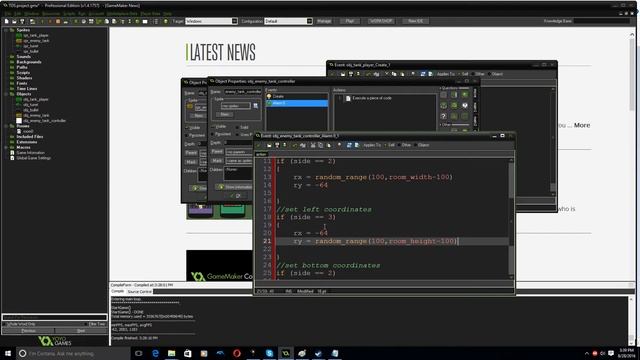Toggle Filter Tree checkbox under resource search
Viewport: 640px width, 360px height.
pos(87,324)
